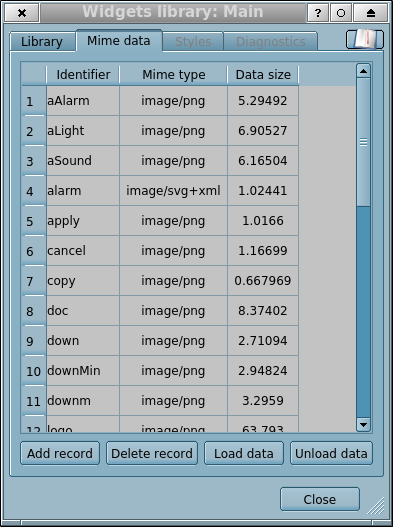Switch to the Library tab
The height and width of the screenshot is (527, 393).
(x=42, y=42)
